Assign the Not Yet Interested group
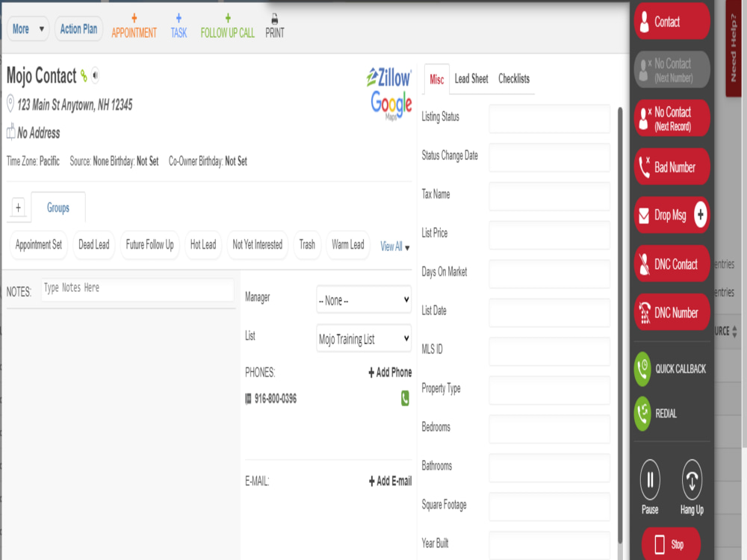This screenshot has width=747, height=560. coord(257,245)
